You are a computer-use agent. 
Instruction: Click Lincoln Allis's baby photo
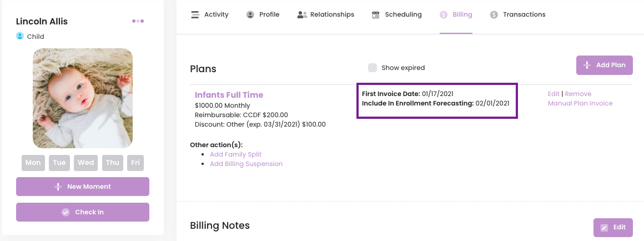[83, 98]
